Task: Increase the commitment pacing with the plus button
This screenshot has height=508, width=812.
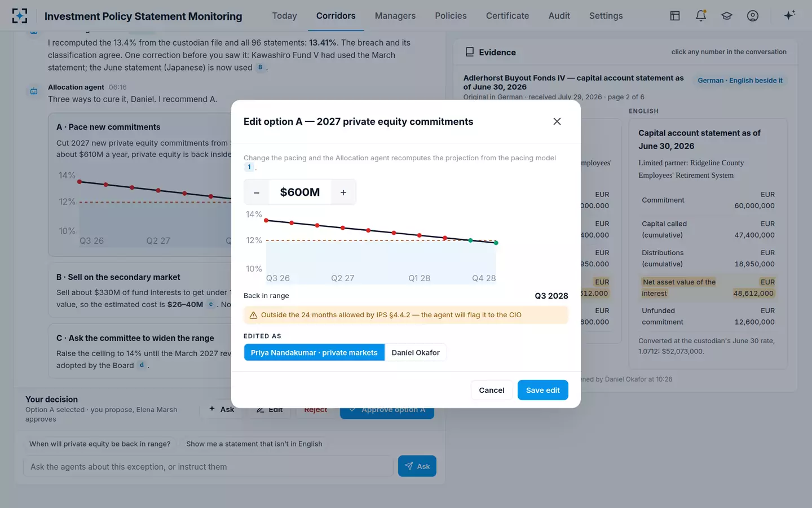Action: point(343,192)
